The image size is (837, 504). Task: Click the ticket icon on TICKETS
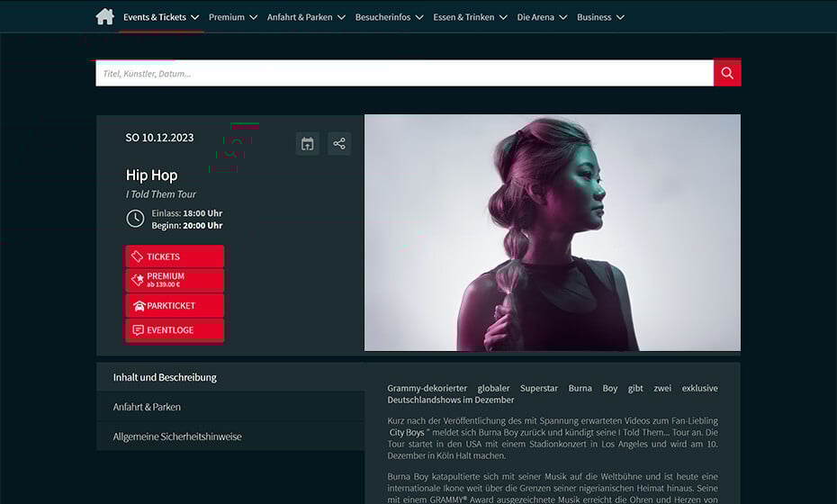click(137, 256)
